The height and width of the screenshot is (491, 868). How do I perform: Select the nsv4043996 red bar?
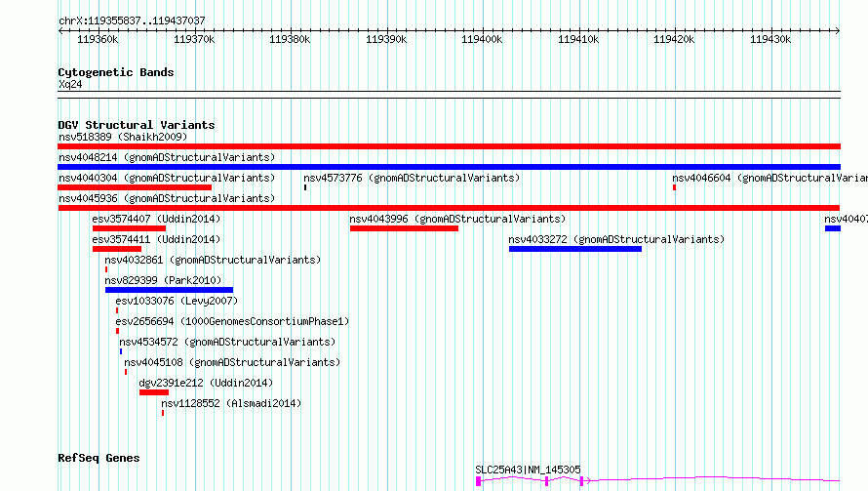[x=404, y=228]
